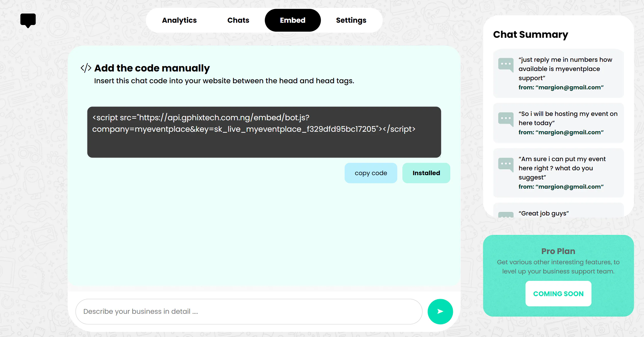Click the Installed button
The height and width of the screenshot is (337, 644).
[426, 173]
